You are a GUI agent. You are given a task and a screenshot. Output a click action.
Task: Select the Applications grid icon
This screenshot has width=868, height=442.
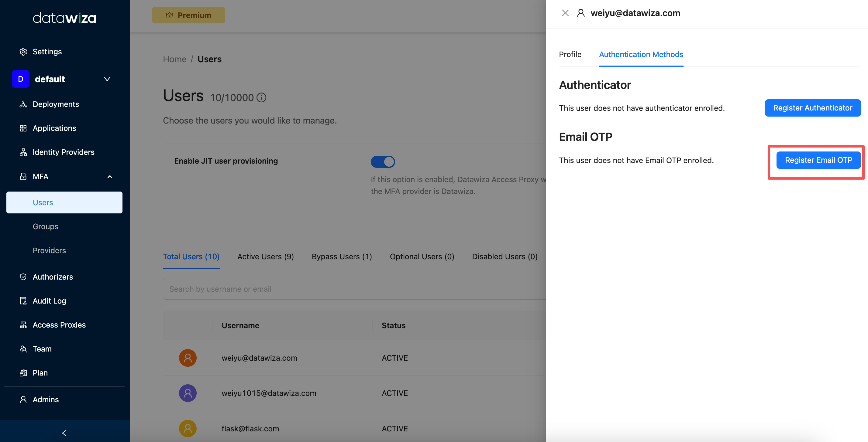pos(23,128)
